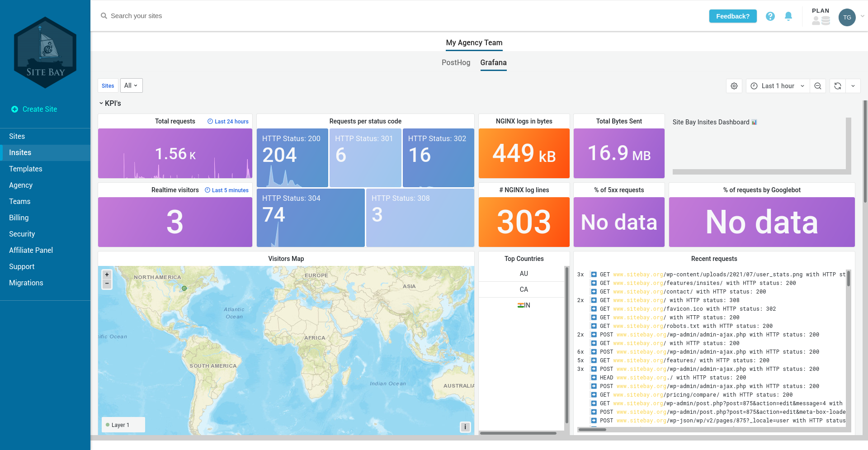Open the Affiliate Panel

[45, 251]
